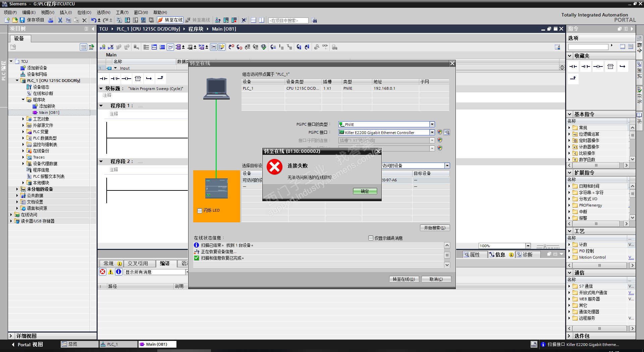Viewport: 644px width, 352px height.
Task: Click the monitoring glasses icon
Action: click(325, 47)
